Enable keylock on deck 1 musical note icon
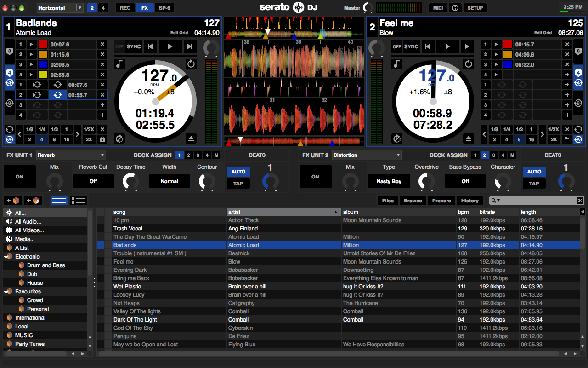588x368 pixels. tap(119, 64)
